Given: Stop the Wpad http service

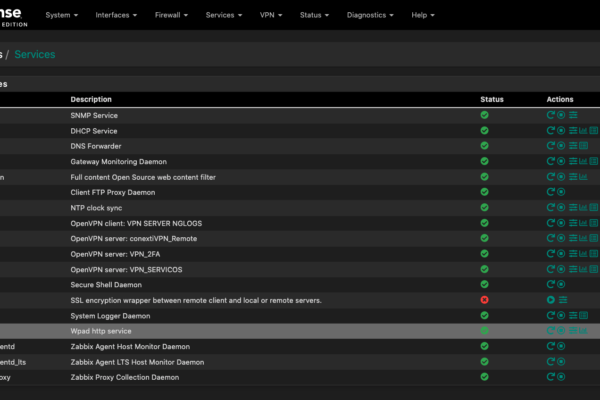Looking at the screenshot, I should [561, 331].
